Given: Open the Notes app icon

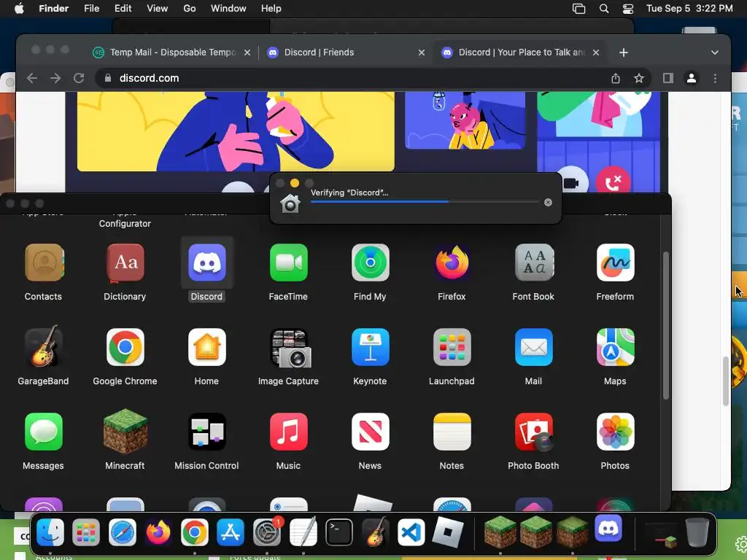Looking at the screenshot, I should [x=452, y=432].
